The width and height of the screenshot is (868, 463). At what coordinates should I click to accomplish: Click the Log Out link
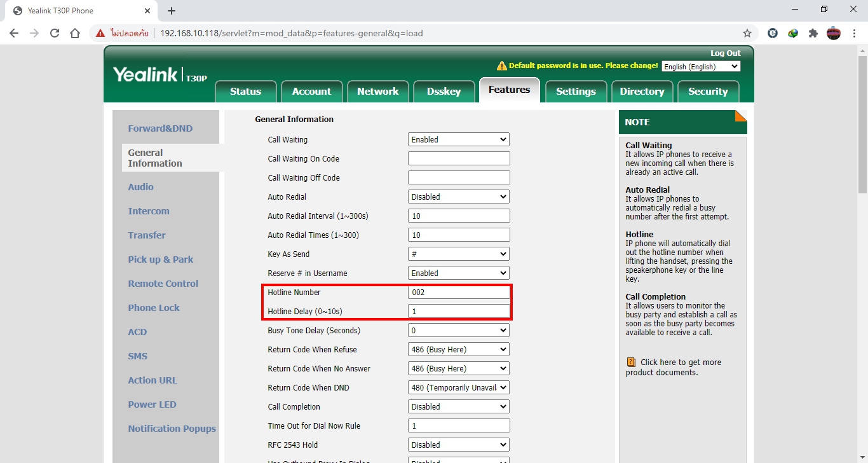click(x=725, y=53)
